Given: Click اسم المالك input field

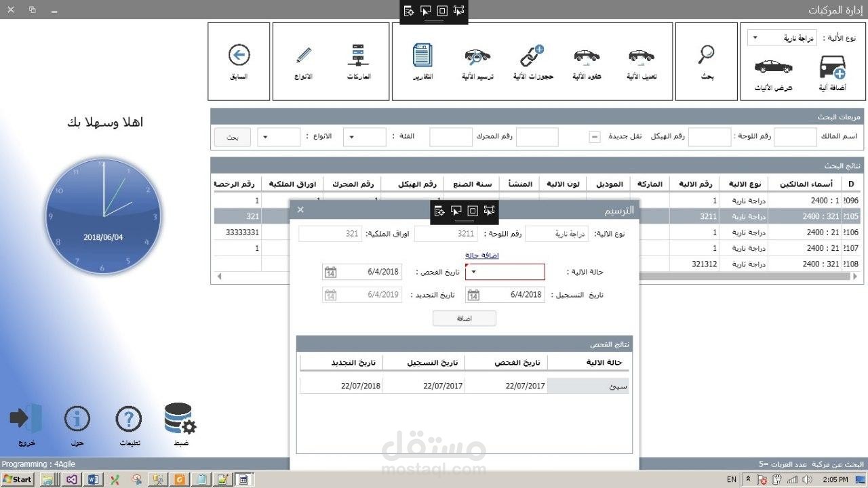Looking at the screenshot, I should pos(795,137).
